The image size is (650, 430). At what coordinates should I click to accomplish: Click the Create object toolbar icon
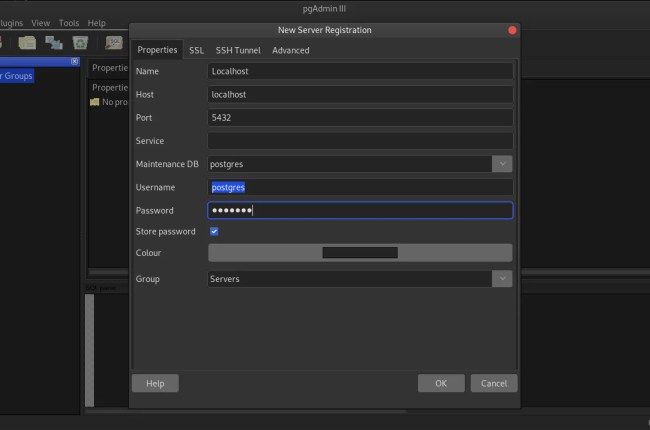(x=54, y=43)
